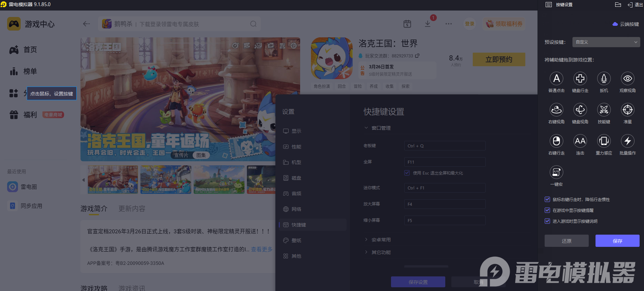Open 壁纸 settings category
Screen dimensions: 644x291
tap(312, 240)
